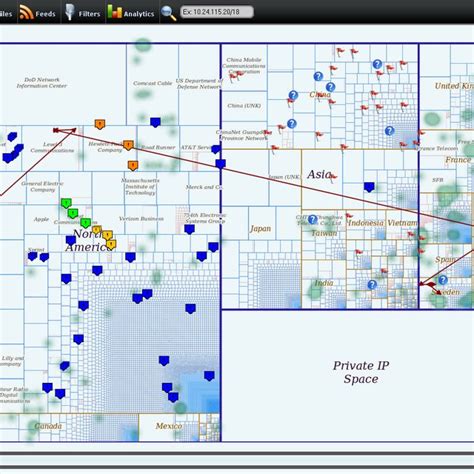The width and height of the screenshot is (474, 474).
Task: Select China Mobile Communications Corporation block
Action: point(244,66)
